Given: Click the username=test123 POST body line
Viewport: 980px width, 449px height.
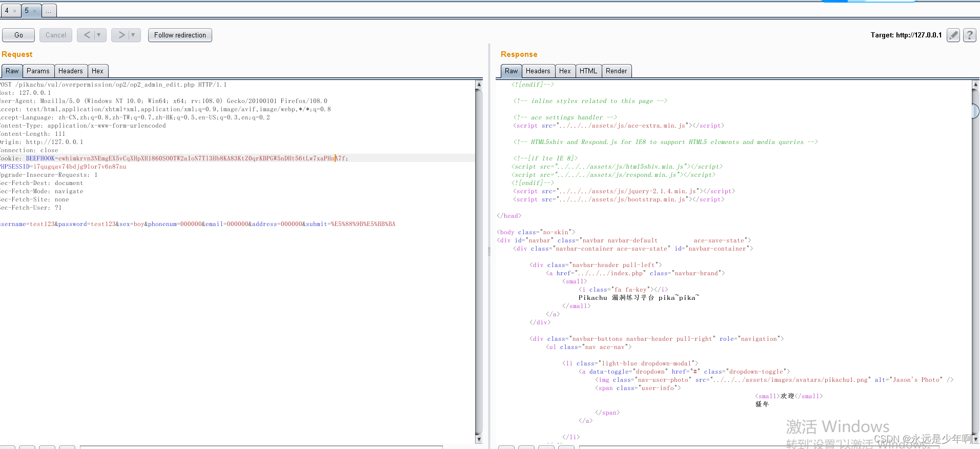Looking at the screenshot, I should point(198,224).
